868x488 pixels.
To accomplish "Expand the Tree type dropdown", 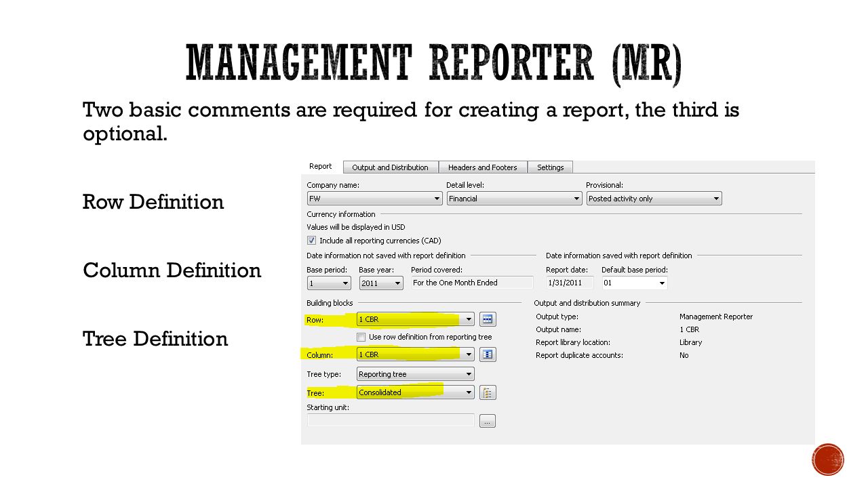I will click(x=416, y=374).
